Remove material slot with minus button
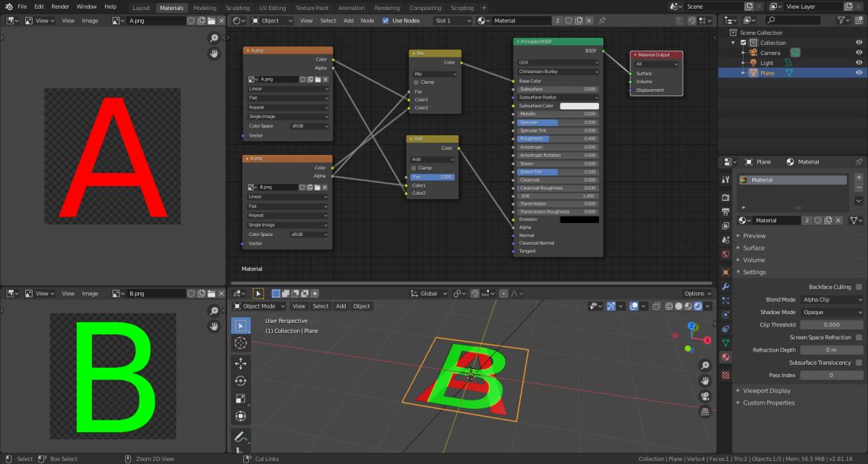 point(859,187)
